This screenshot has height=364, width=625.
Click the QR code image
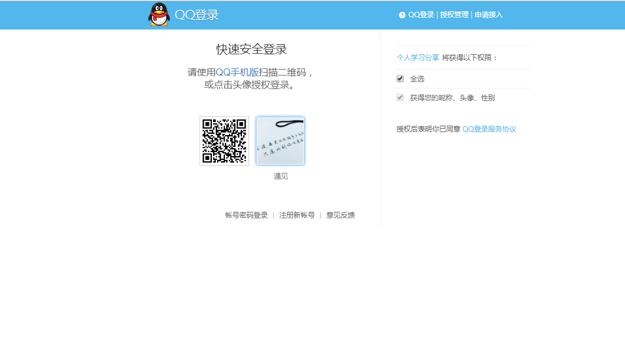(224, 141)
